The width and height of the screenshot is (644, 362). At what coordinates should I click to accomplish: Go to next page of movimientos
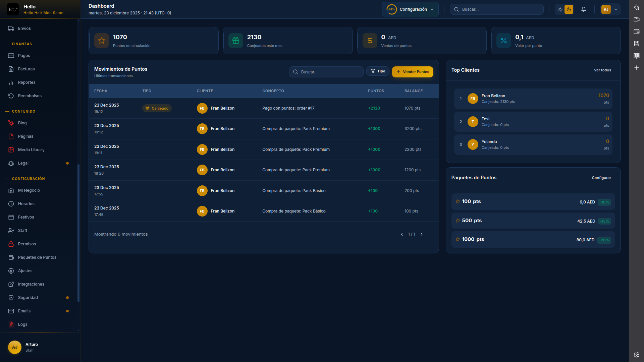(422, 234)
